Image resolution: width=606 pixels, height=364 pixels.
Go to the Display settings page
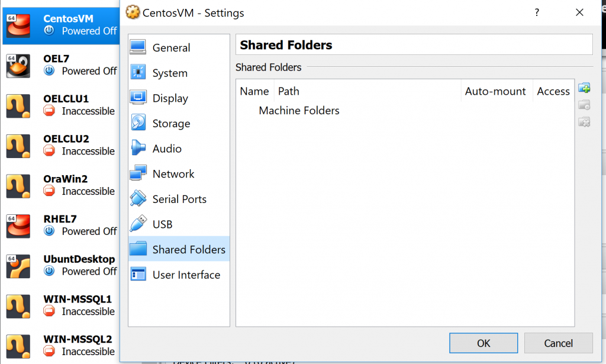coord(179,98)
